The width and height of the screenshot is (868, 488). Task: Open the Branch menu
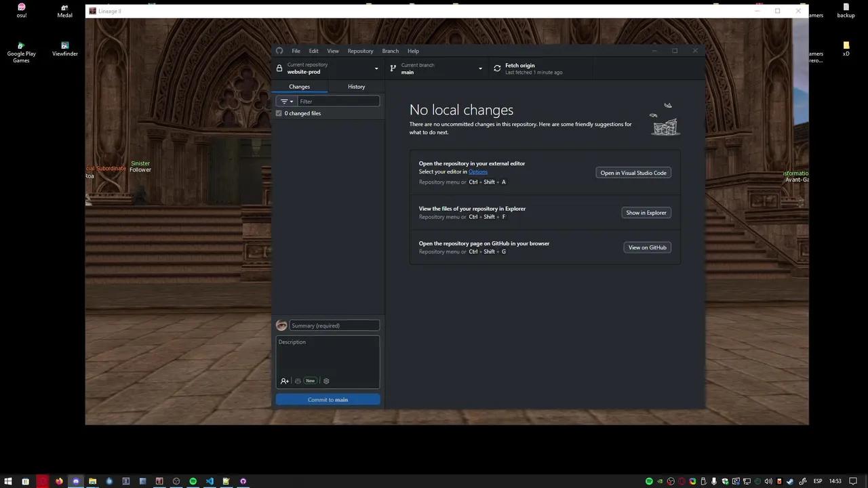390,51
